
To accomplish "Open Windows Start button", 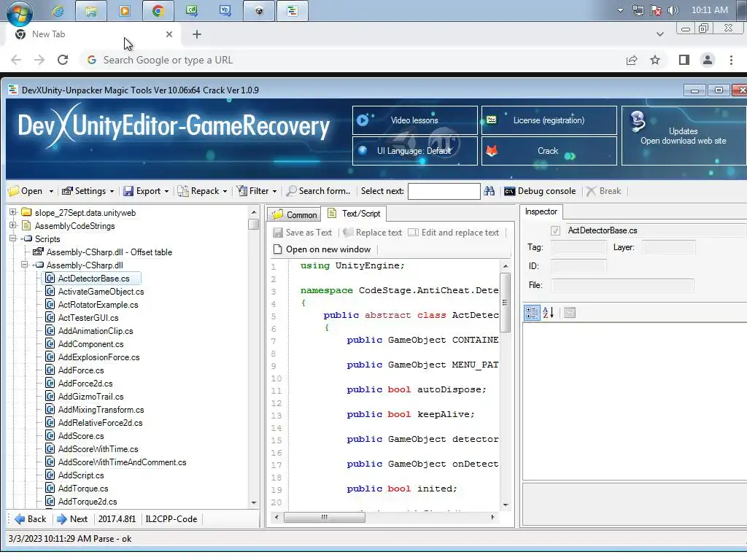I will point(19,12).
